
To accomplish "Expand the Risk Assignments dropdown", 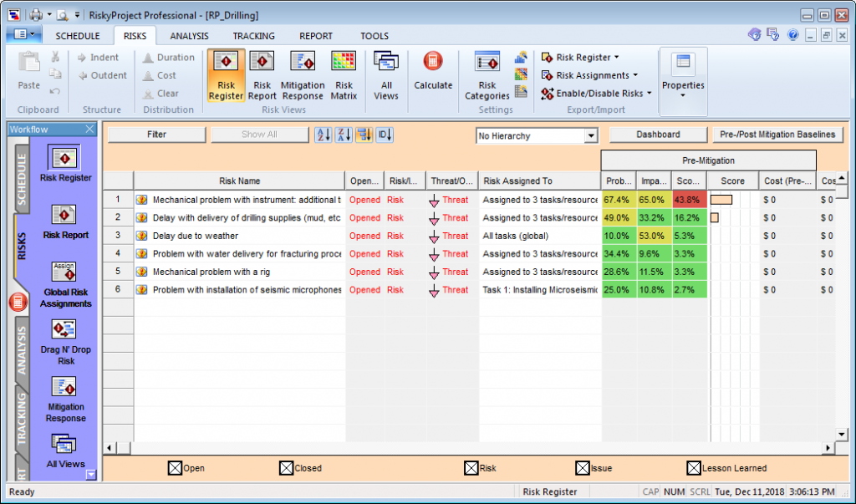I will click(x=589, y=75).
